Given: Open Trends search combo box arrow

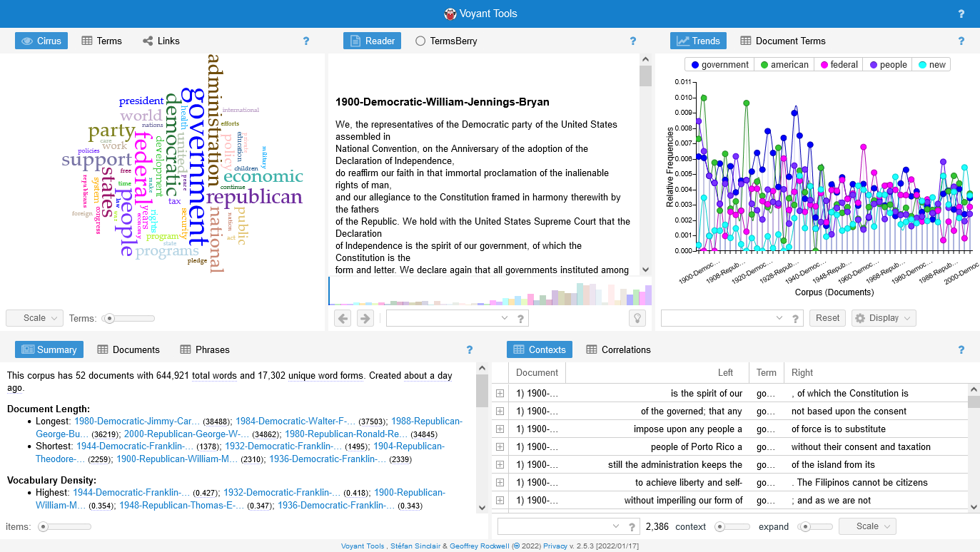Looking at the screenshot, I should (779, 318).
